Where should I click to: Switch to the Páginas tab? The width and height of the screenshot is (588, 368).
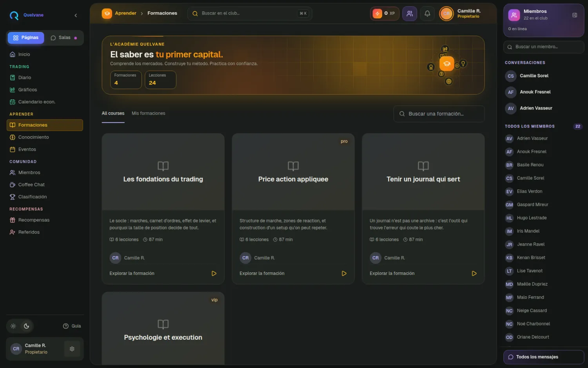(26, 38)
